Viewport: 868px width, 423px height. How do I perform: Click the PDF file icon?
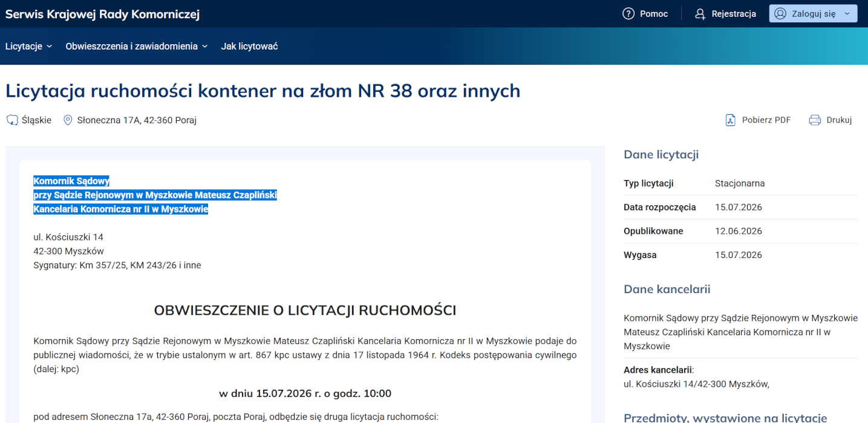(730, 120)
